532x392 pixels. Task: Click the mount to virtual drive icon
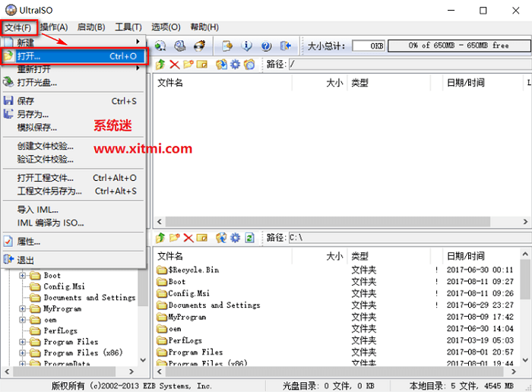[x=180, y=46]
